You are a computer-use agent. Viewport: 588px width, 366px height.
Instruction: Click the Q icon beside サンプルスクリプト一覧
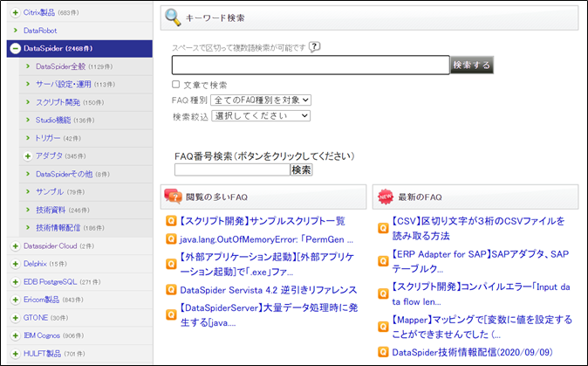[x=172, y=221]
